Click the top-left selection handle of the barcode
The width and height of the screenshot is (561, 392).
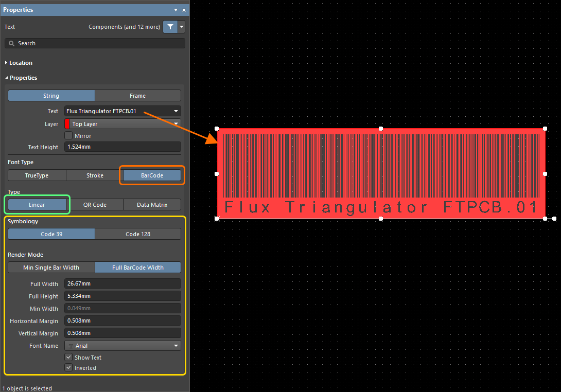pyautogui.click(x=217, y=129)
